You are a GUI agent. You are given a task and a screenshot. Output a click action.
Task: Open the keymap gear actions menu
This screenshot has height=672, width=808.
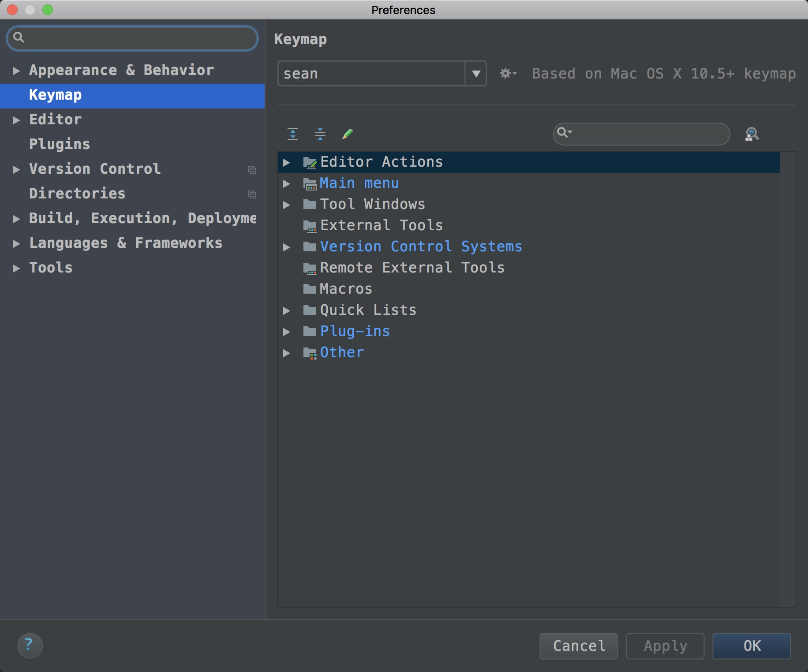coord(508,73)
